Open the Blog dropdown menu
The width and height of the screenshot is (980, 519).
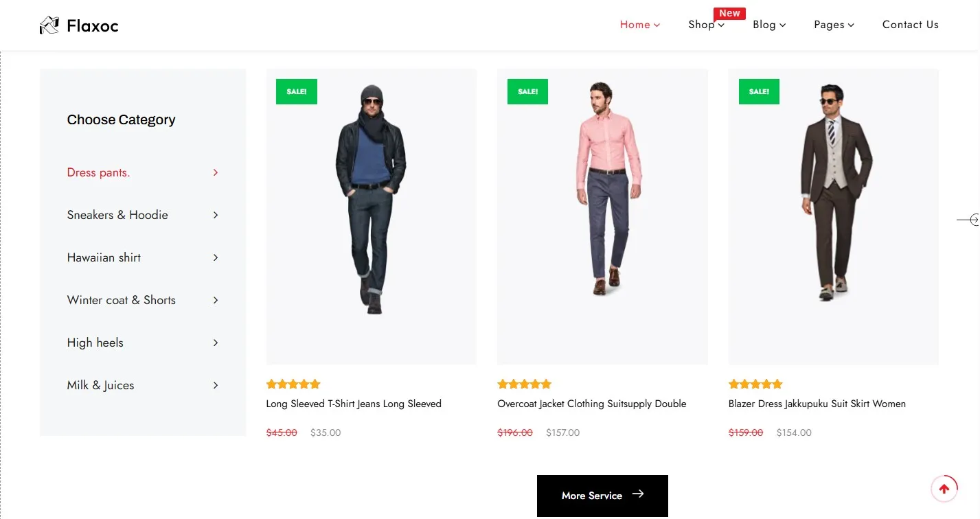click(x=769, y=25)
